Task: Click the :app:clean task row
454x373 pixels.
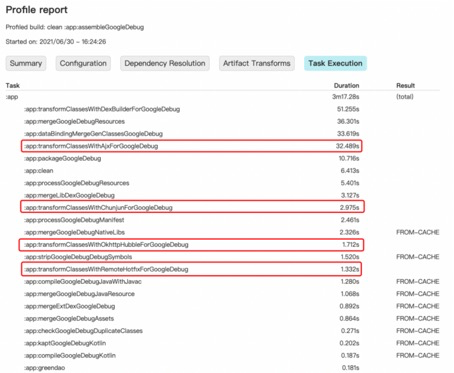Action: pos(232,171)
